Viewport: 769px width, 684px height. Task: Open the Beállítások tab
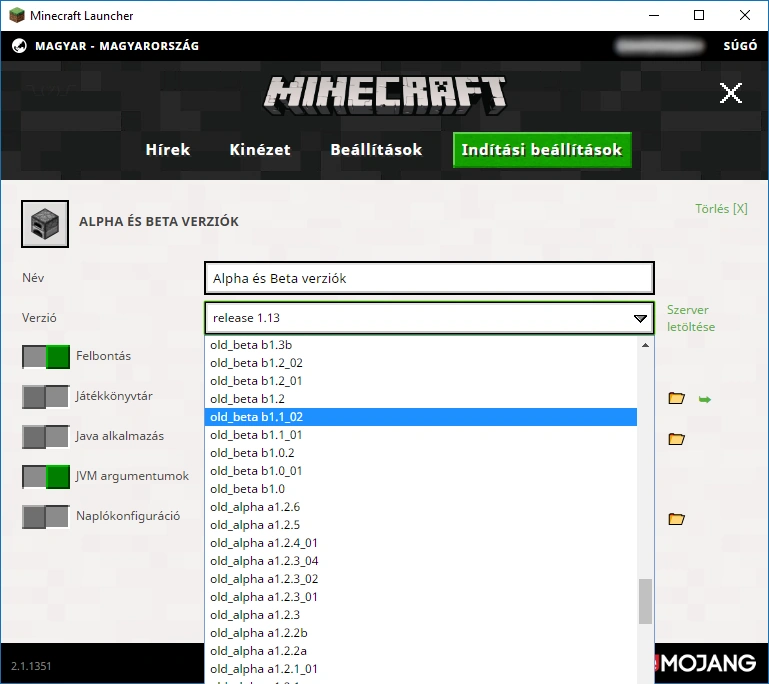click(x=376, y=150)
